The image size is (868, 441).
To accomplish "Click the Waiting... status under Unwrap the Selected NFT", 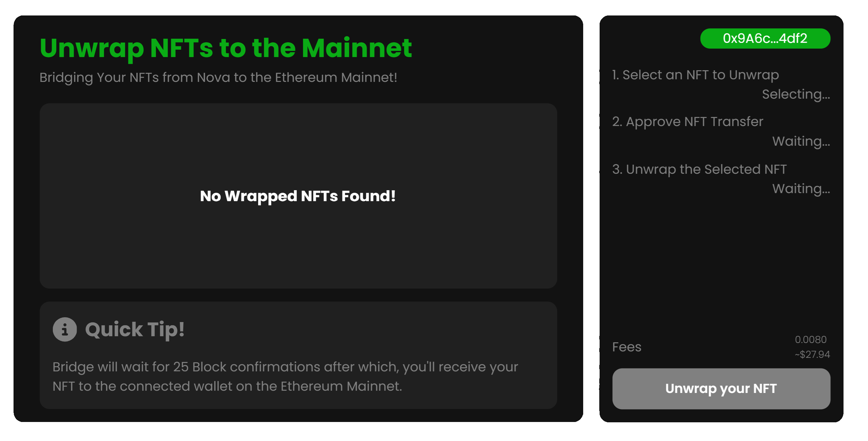I will [801, 189].
